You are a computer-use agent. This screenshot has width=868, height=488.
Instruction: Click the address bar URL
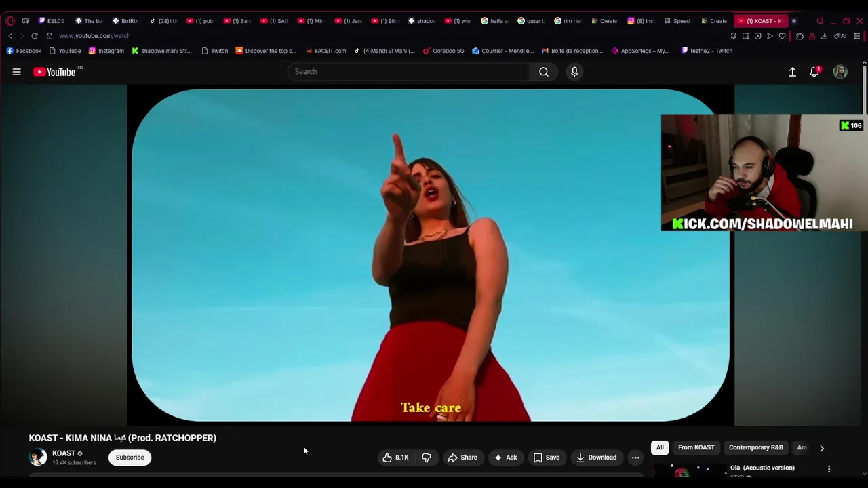click(94, 36)
